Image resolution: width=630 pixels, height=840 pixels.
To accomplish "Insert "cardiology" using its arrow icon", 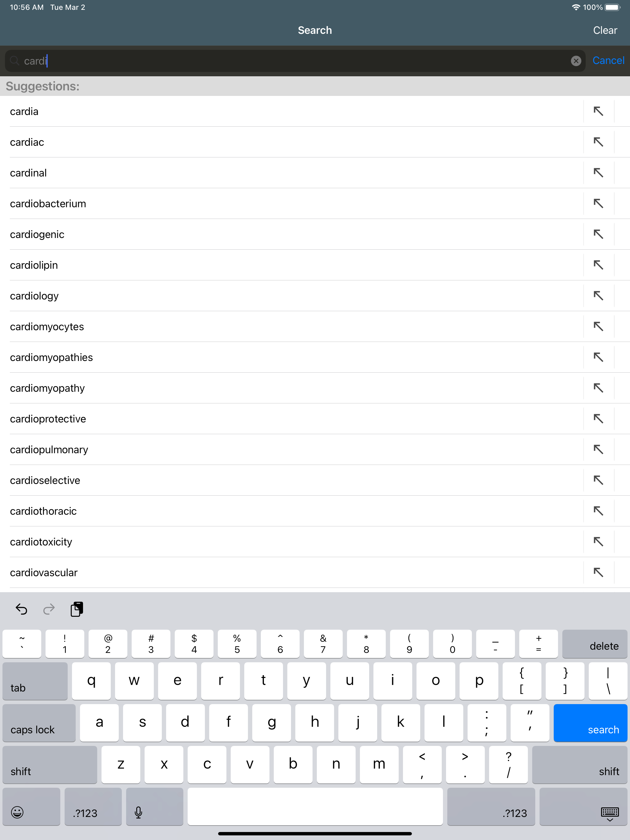I will 599,295.
